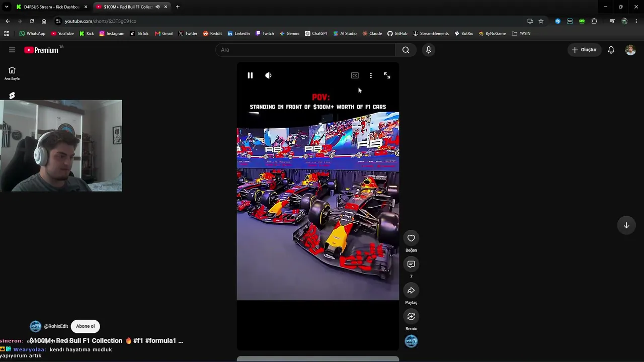The width and height of the screenshot is (644, 362).
Task: Open the browser home page
Action: pos(44,21)
